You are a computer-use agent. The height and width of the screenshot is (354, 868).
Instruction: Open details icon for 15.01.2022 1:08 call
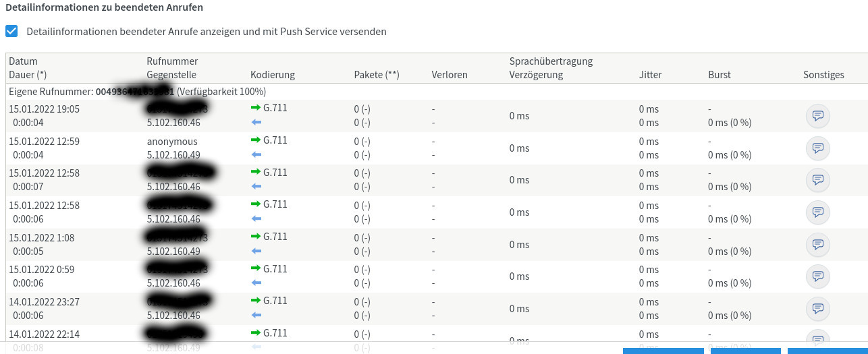(818, 244)
